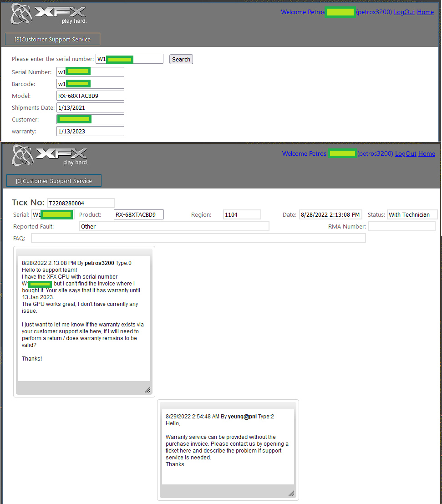Image resolution: width=442 pixels, height=504 pixels.
Task: Click the Region field showing 1104
Action: pyautogui.click(x=242, y=214)
